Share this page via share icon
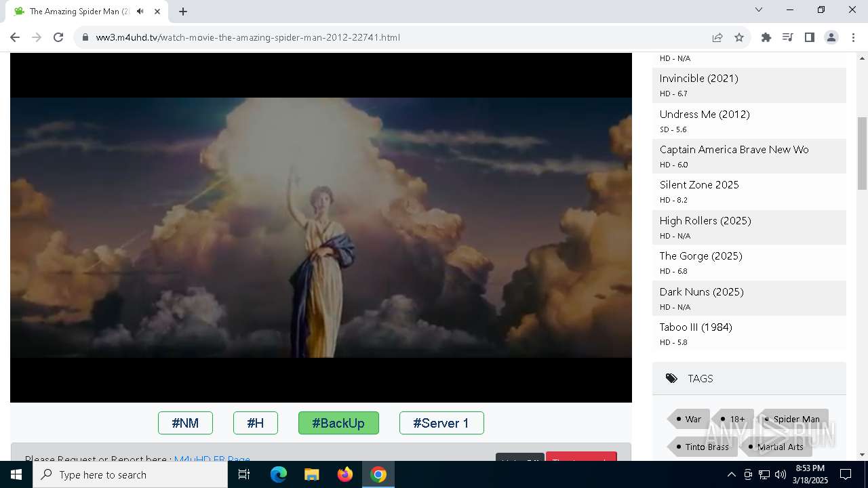The height and width of the screenshot is (488, 868). tap(717, 37)
